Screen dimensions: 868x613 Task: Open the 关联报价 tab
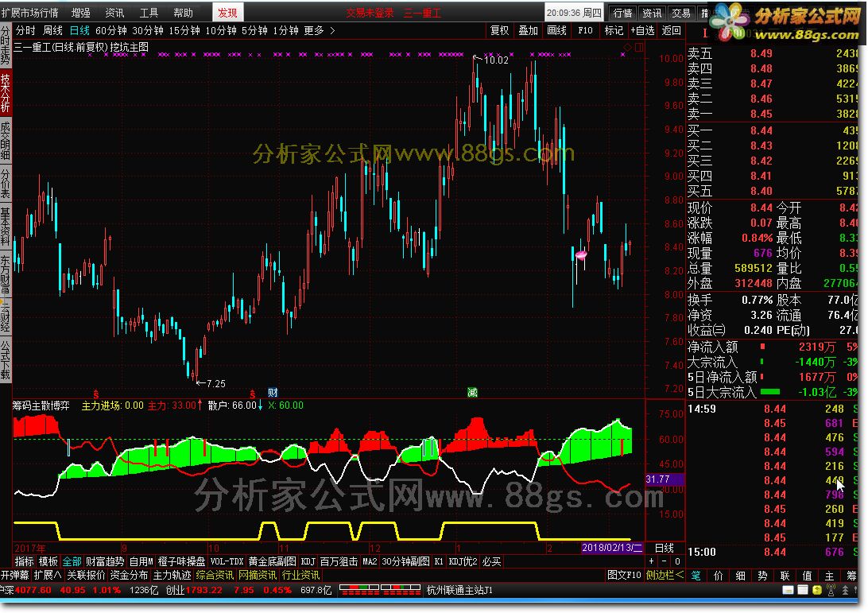coord(86,575)
